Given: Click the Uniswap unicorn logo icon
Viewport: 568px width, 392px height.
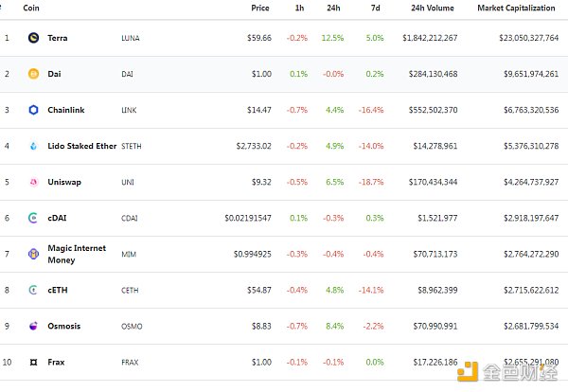Looking at the screenshot, I should click(33, 182).
